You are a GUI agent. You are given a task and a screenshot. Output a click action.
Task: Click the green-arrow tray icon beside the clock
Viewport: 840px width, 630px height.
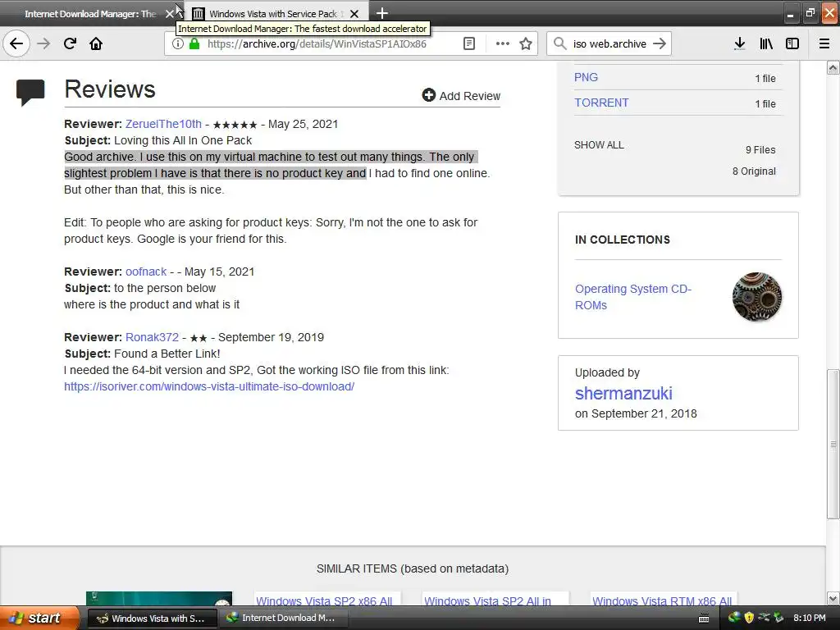778,618
